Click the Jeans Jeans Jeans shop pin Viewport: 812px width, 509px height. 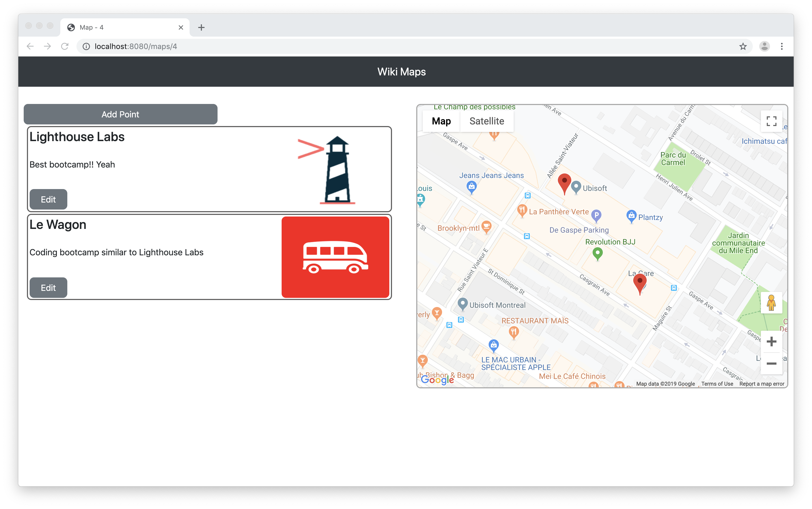471,187
